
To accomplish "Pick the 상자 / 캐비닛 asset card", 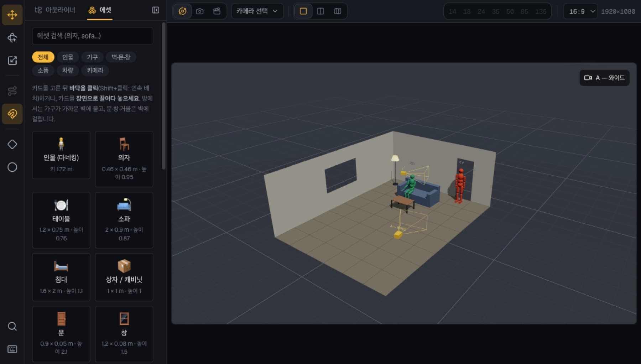I will click(x=124, y=277).
